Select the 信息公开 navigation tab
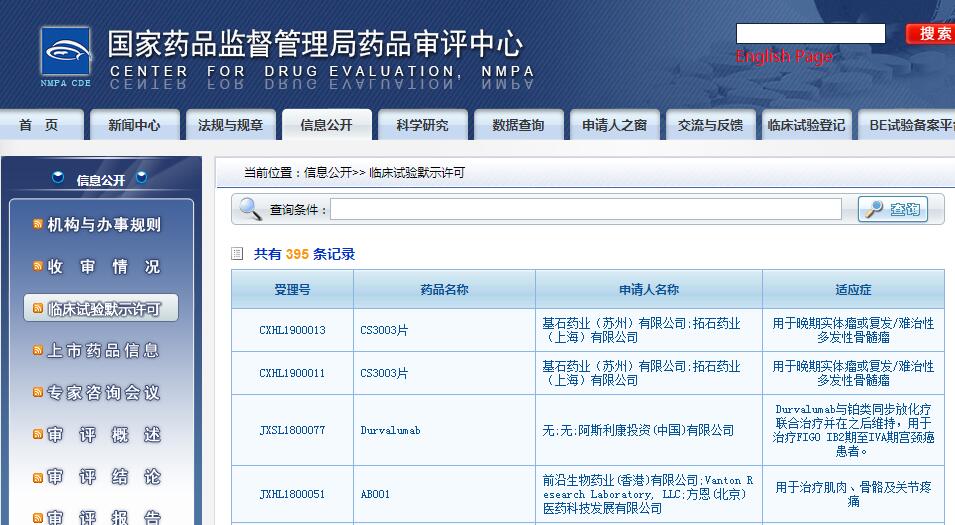This screenshot has height=525, width=955. tap(327, 125)
